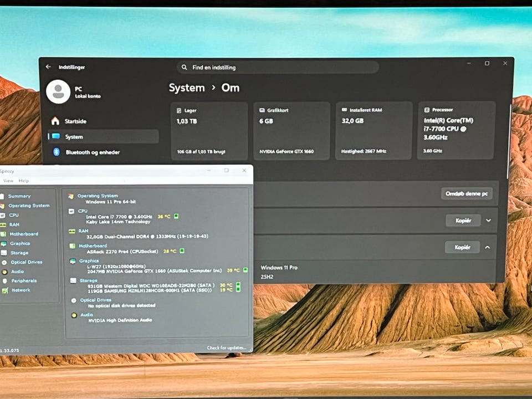The height and width of the screenshot is (399, 532).
Task: Open the Lager 1,03 TB card
Action: (x=209, y=131)
